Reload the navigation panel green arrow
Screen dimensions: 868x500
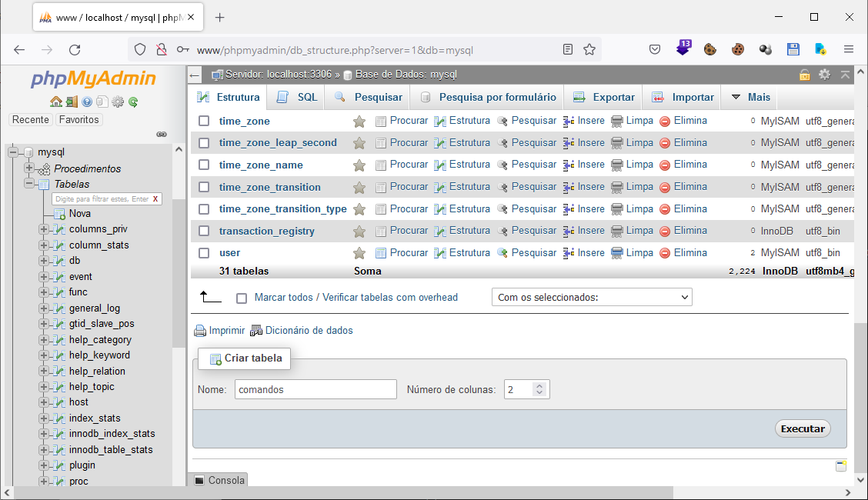pos(133,102)
